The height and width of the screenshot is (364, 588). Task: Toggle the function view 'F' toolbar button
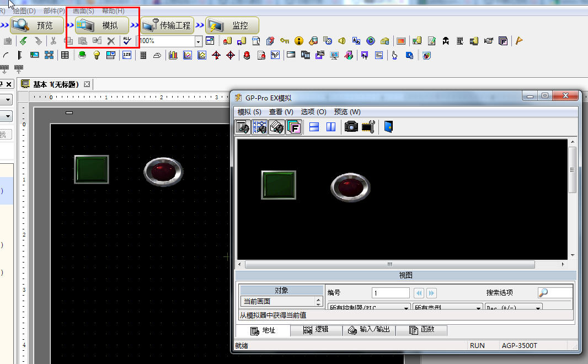[293, 127]
